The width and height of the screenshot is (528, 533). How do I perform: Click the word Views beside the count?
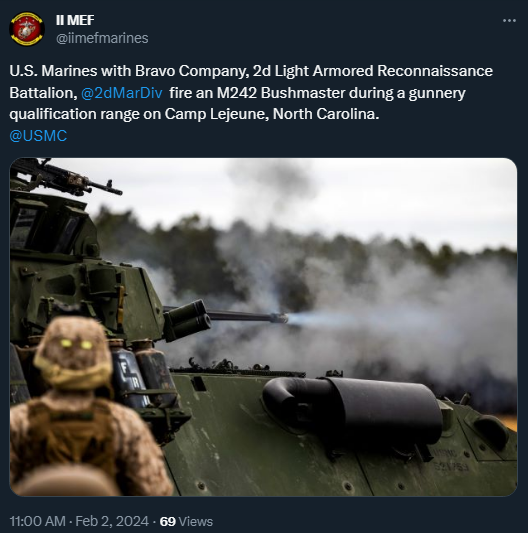(196, 521)
